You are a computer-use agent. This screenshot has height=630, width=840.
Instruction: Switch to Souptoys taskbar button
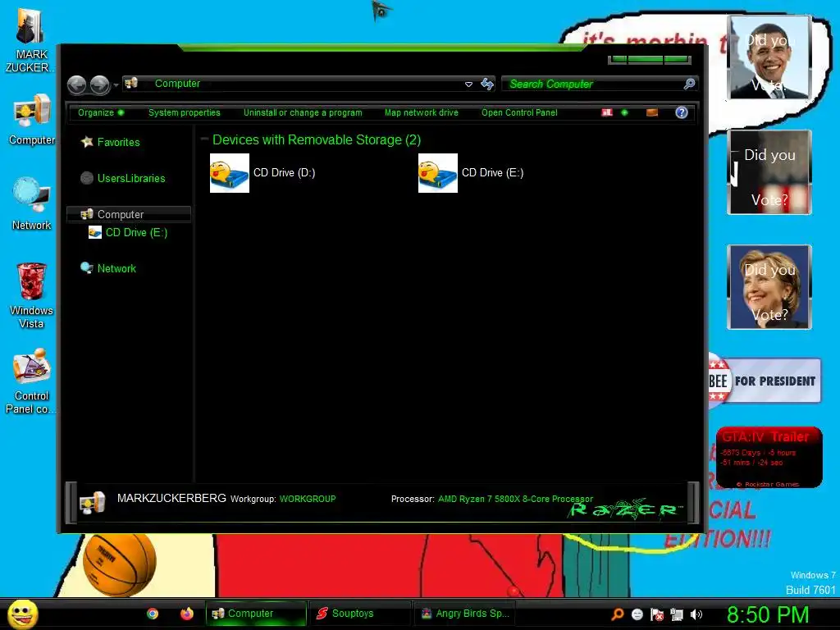[359, 614]
